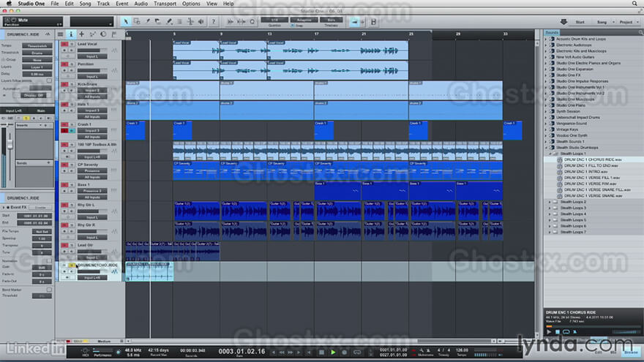This screenshot has width=644, height=362.
Task: Select DRUM ENC 1 FILL TO END.wav
Action: tap(591, 165)
